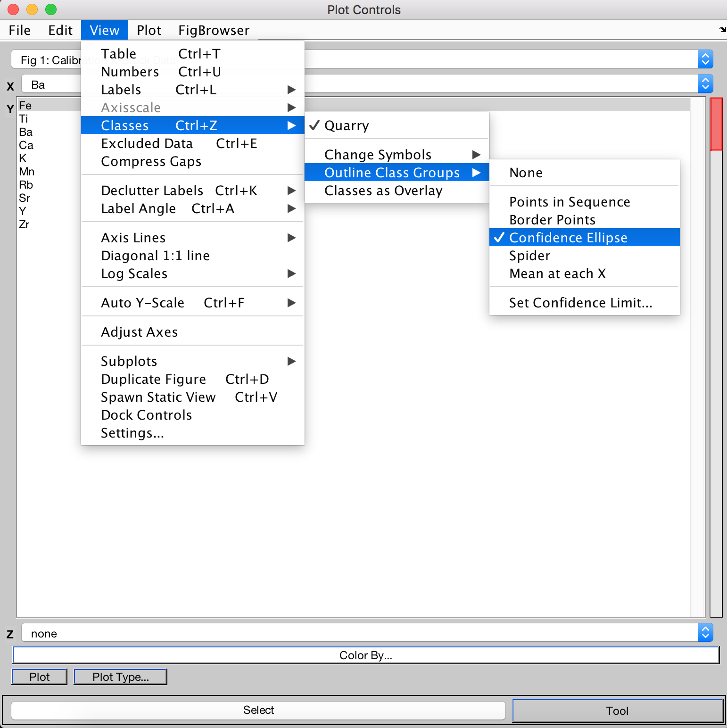Open the Plot menu in menu bar
Screen dimensions: 727x728
pyautogui.click(x=149, y=30)
